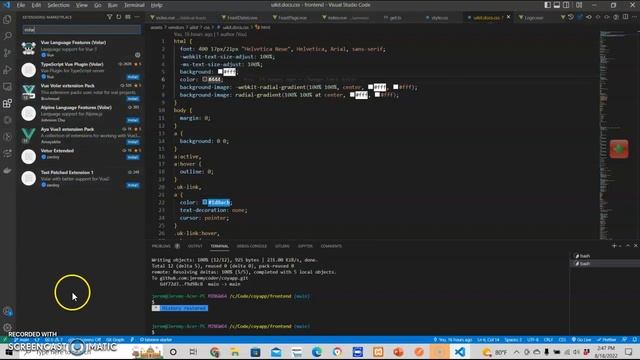
Task: Open manage gear for Vue Language Features
Action: pos(138,55)
